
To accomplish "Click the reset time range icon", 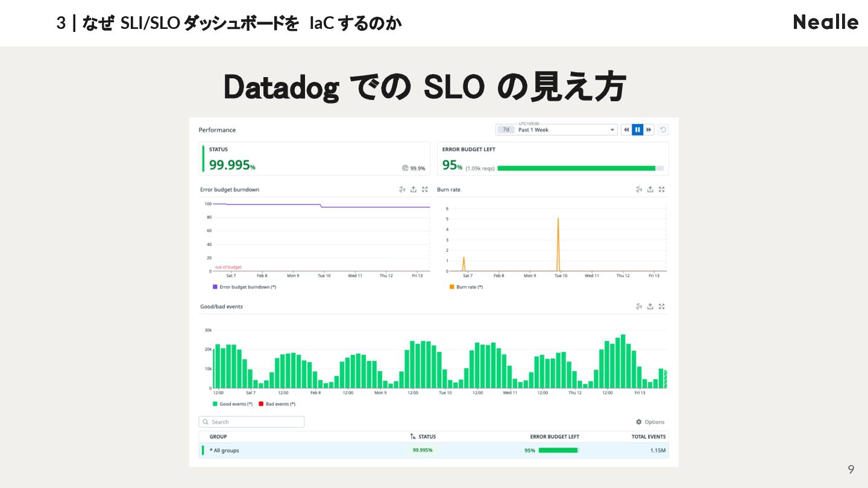I will coord(663,130).
